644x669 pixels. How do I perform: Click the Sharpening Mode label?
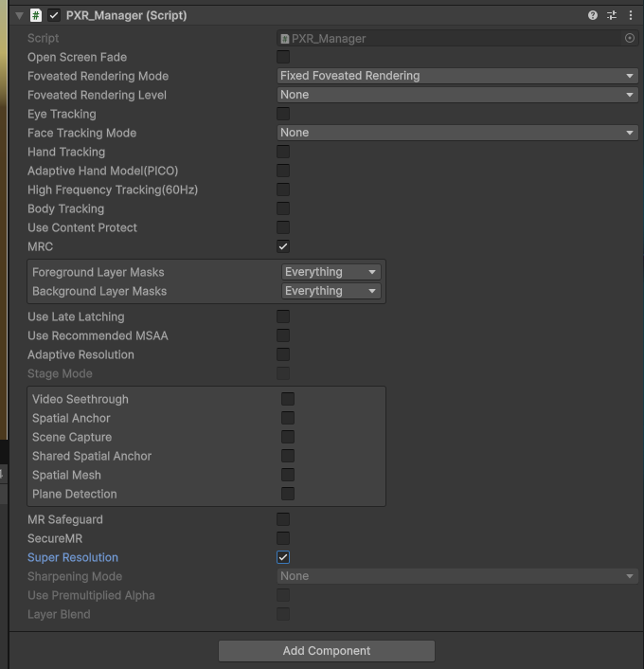[75, 576]
